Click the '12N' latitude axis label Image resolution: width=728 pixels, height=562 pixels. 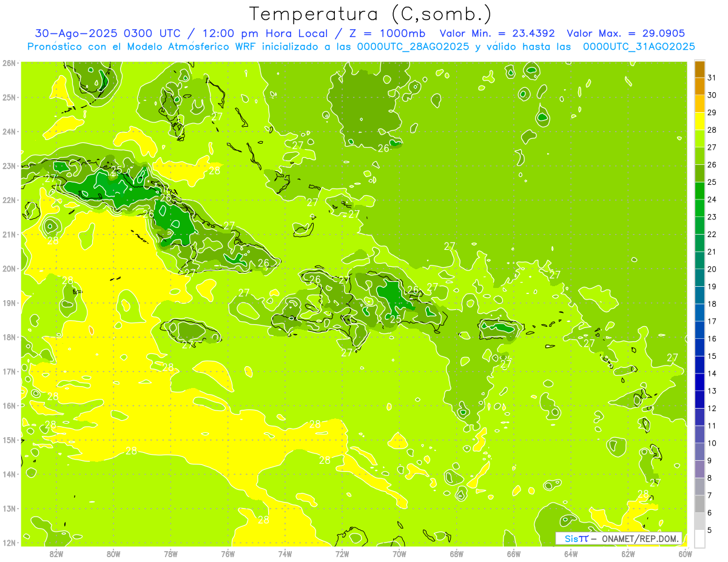coord(8,543)
